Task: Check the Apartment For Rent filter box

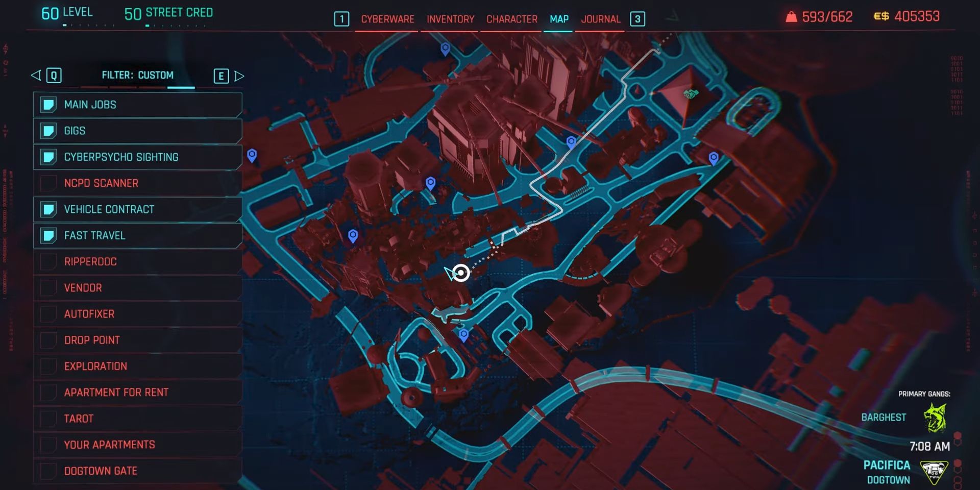Action: pos(48,393)
